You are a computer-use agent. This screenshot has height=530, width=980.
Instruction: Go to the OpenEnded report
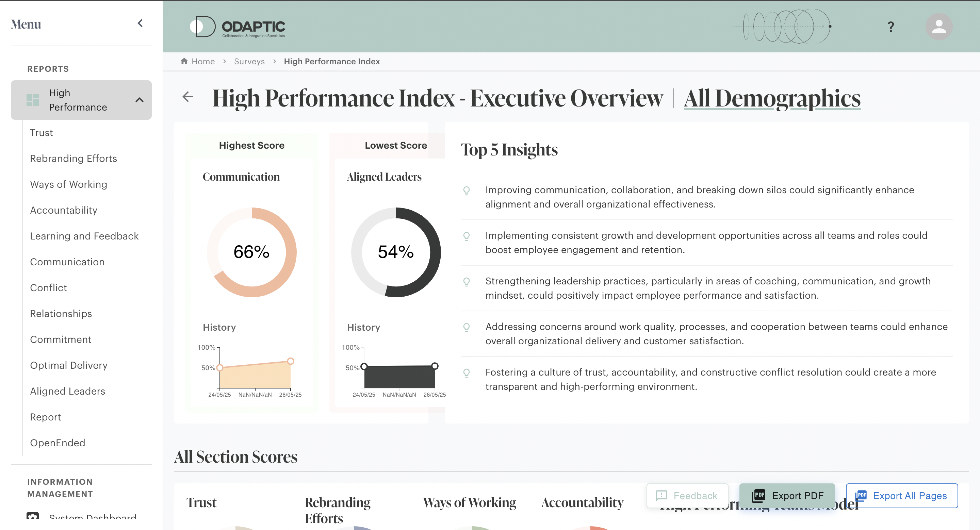[x=58, y=443]
